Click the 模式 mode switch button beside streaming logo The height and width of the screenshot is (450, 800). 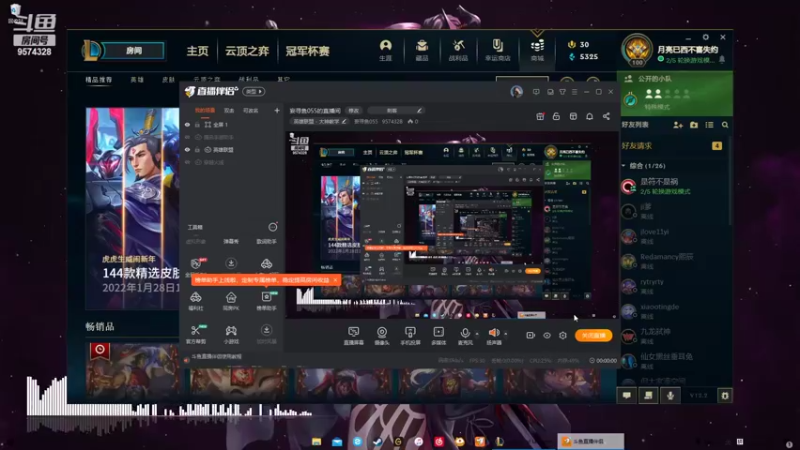[254, 91]
